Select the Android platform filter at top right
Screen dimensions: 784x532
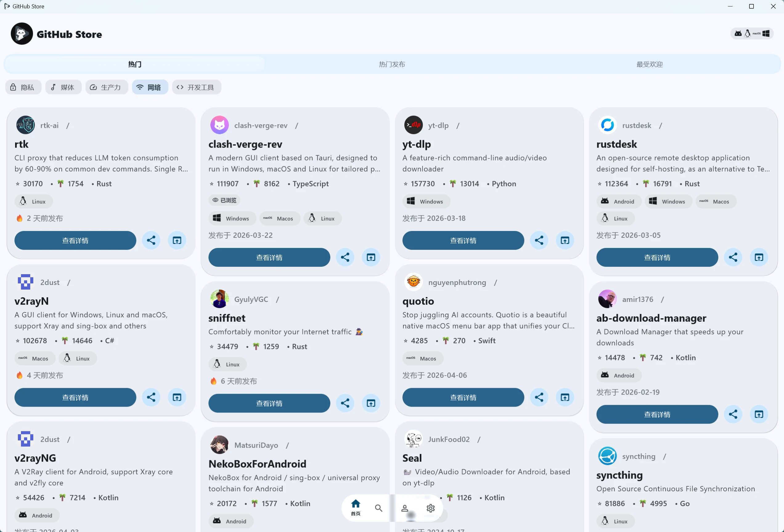(738, 34)
